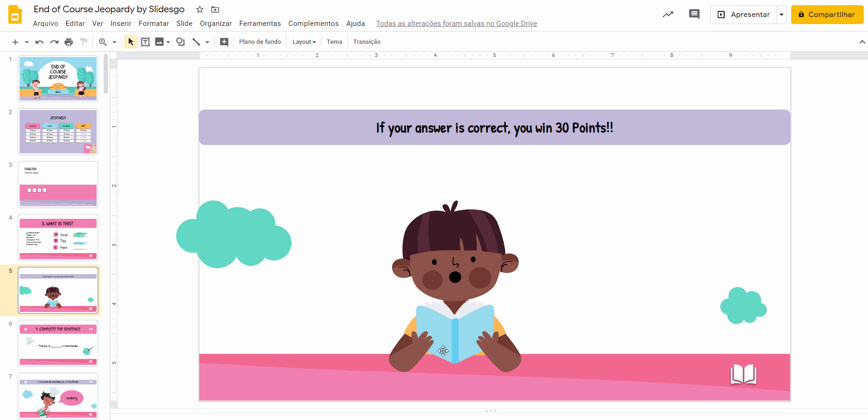Select slide 3 English thumbnail

click(x=58, y=184)
